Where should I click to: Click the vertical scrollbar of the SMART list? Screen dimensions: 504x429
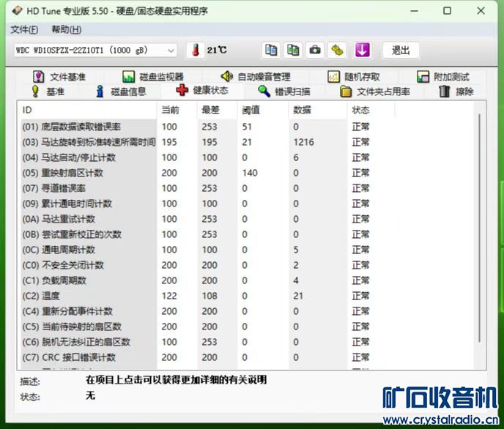pyautogui.click(x=479, y=228)
